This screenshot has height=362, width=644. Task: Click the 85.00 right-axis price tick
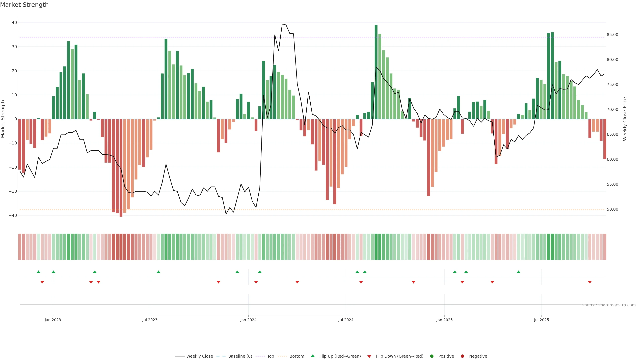click(612, 35)
